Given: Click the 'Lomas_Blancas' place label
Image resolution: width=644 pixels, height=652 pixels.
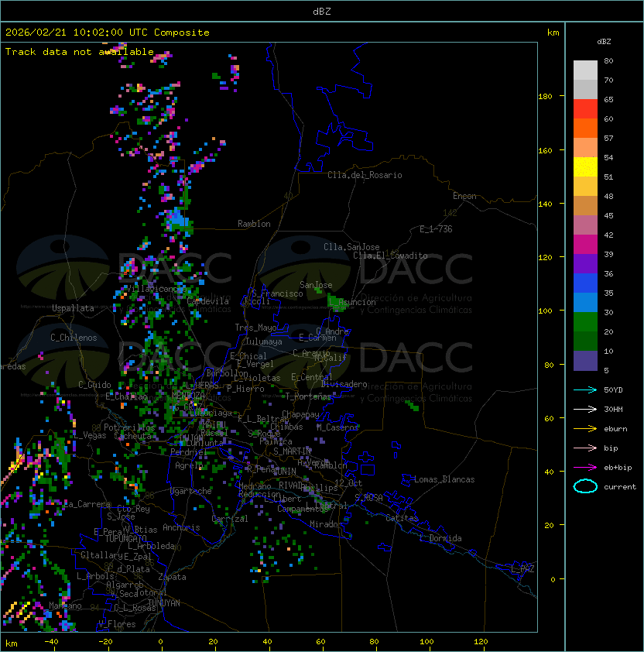Looking at the screenshot, I should tap(444, 479).
